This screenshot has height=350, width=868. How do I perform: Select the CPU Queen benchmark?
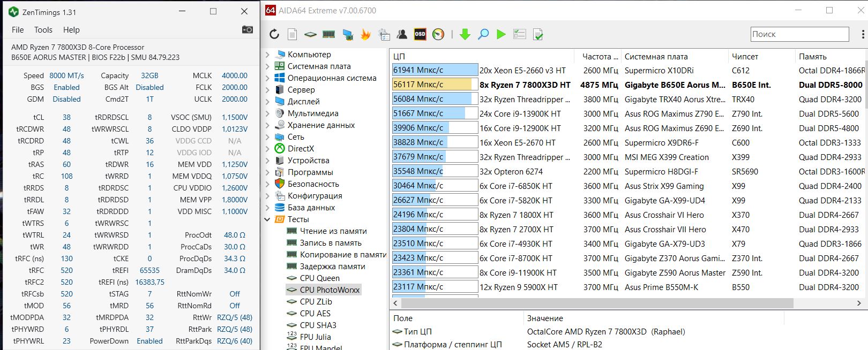pos(319,278)
